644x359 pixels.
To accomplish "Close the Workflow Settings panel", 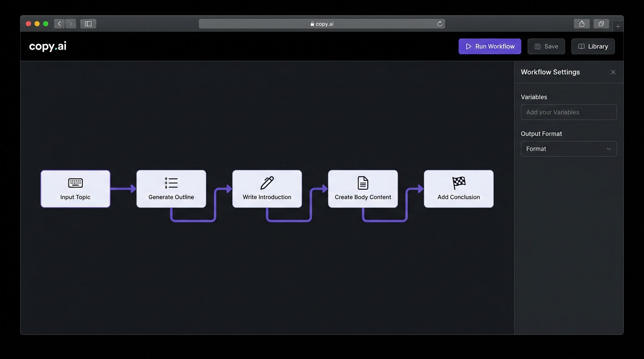I will 613,72.
